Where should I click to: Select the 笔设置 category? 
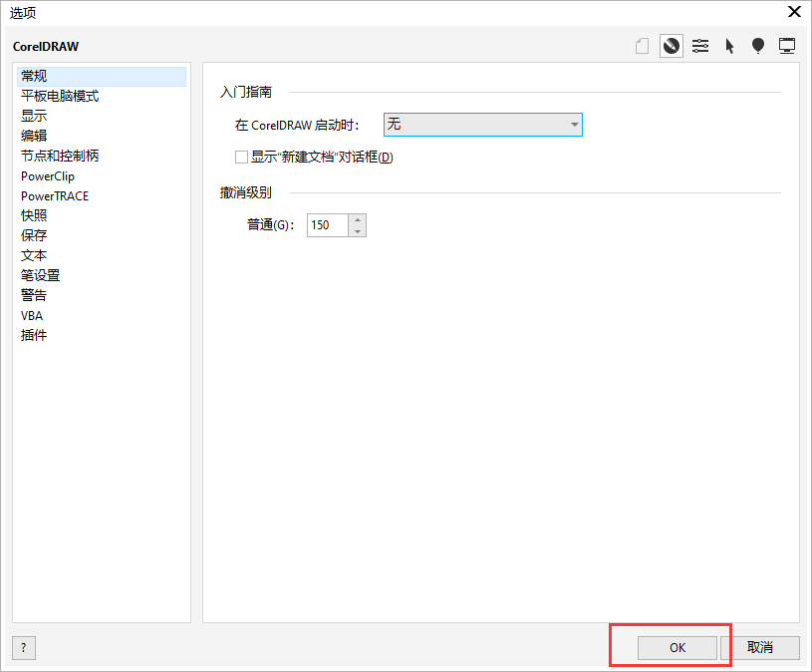pyautogui.click(x=102, y=275)
